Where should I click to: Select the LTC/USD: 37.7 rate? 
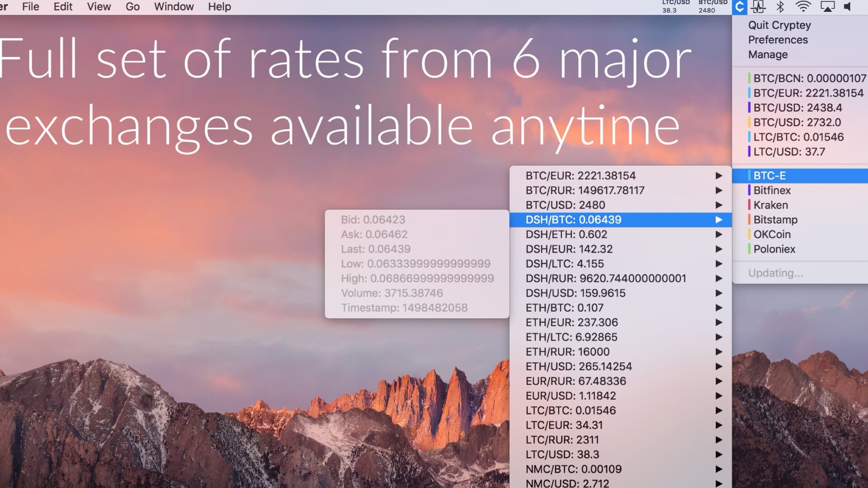tap(800, 152)
